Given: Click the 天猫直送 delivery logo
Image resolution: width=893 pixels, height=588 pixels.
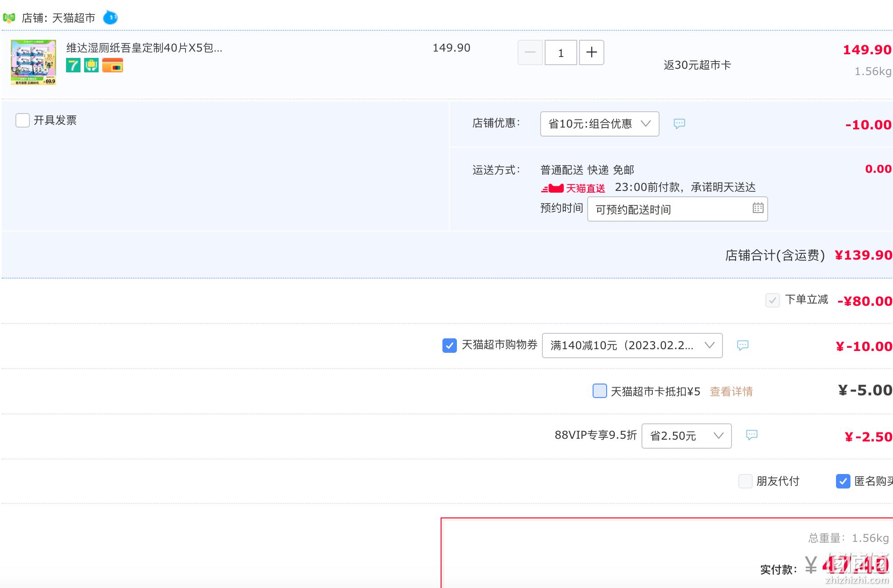Looking at the screenshot, I should coord(573,188).
